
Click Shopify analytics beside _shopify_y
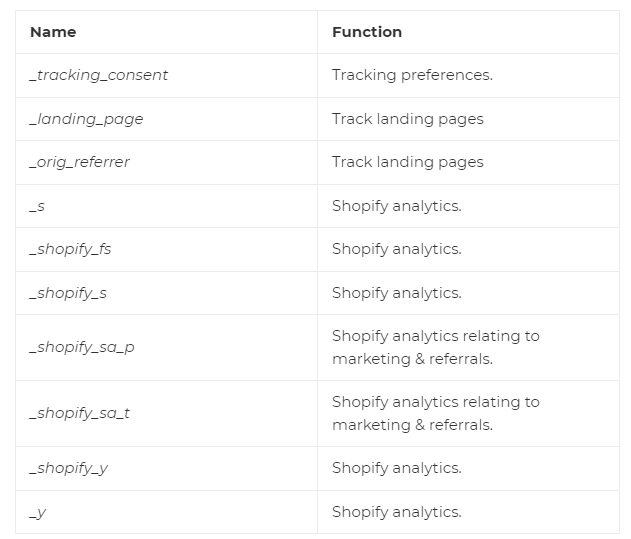(396, 468)
